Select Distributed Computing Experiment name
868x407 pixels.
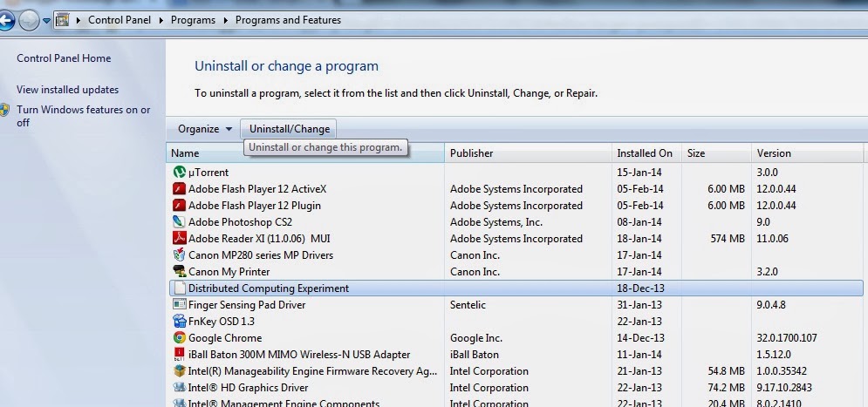pyautogui.click(x=269, y=288)
